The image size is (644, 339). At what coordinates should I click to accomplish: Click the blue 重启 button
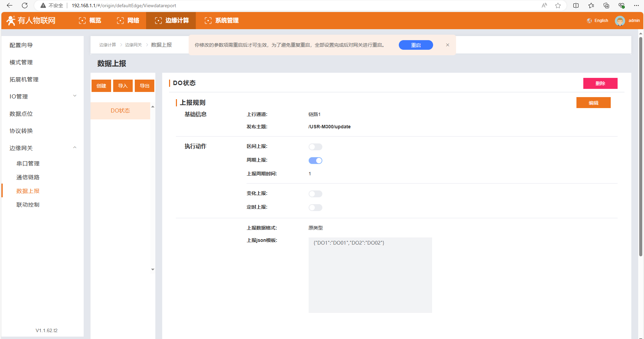(x=416, y=45)
